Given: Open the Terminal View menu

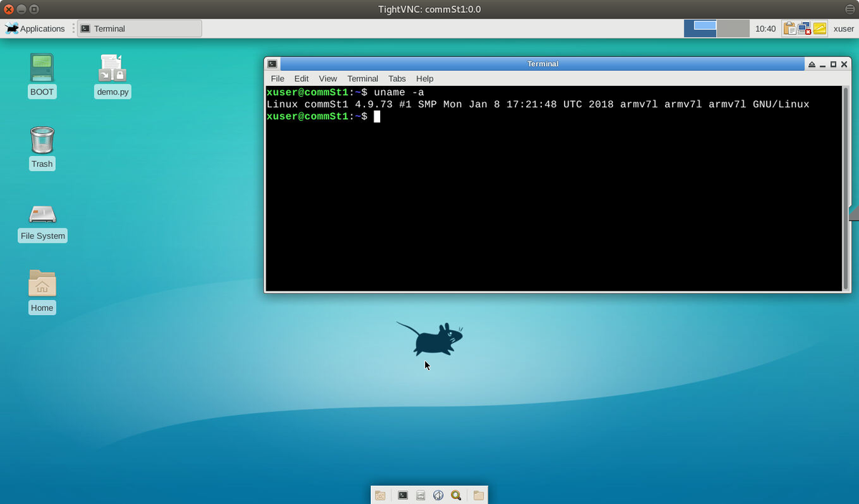Looking at the screenshot, I should pos(328,78).
